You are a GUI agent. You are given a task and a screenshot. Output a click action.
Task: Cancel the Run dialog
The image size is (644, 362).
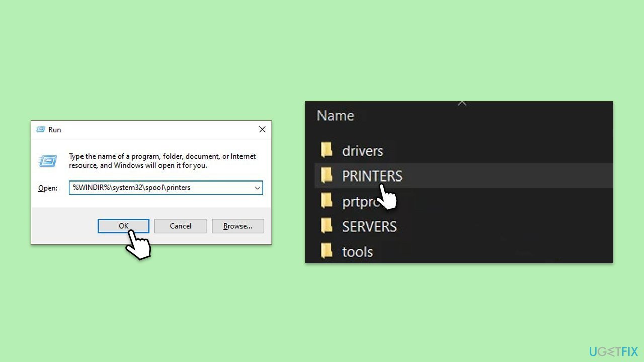[181, 226]
